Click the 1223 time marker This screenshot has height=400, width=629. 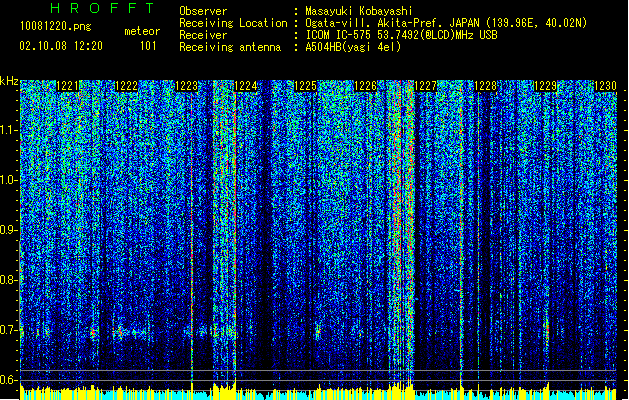187,86
